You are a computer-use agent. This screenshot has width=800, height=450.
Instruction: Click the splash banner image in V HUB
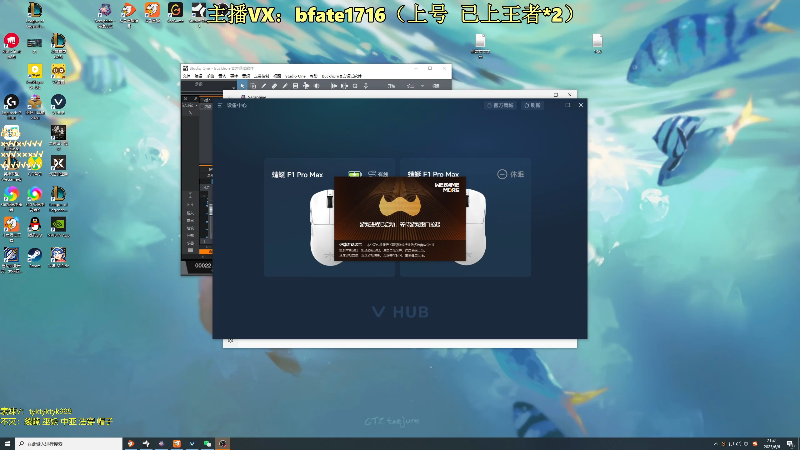(x=399, y=218)
